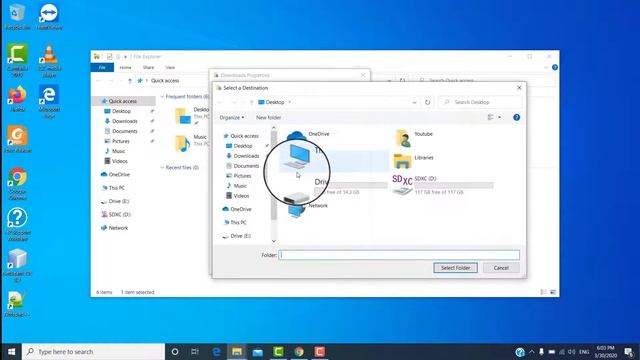Open the Microsoft Edge desktop shortcut
The width and height of the screenshot is (640, 360).
(49, 102)
